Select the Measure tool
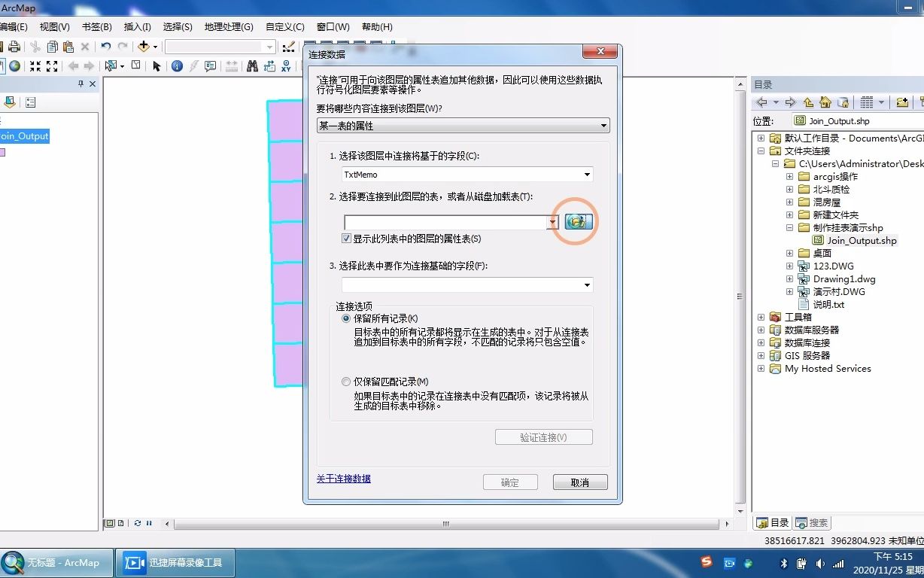Image resolution: width=924 pixels, height=578 pixels. 231,66
